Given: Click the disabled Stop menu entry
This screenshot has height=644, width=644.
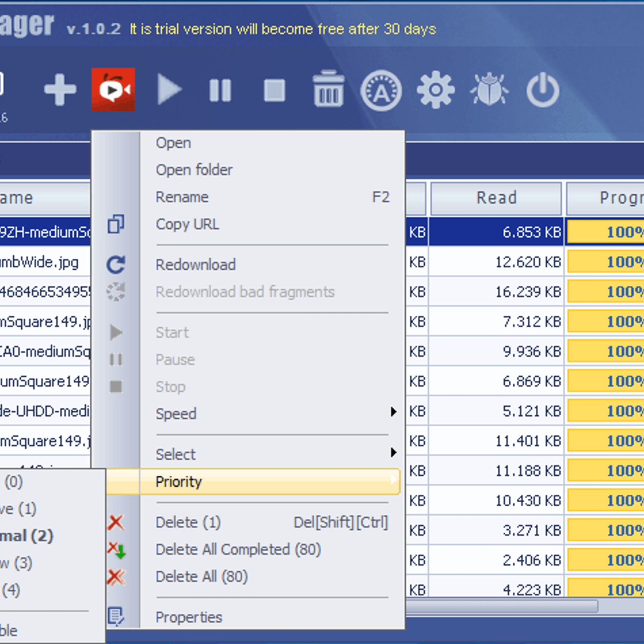Looking at the screenshot, I should tap(170, 387).
